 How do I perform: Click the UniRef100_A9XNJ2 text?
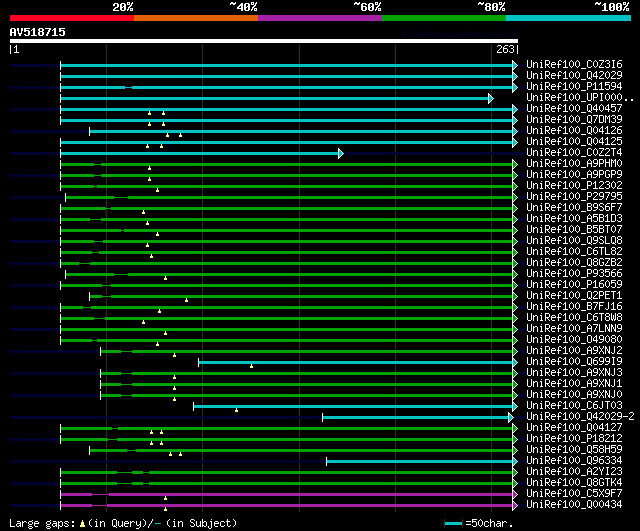[574, 351]
